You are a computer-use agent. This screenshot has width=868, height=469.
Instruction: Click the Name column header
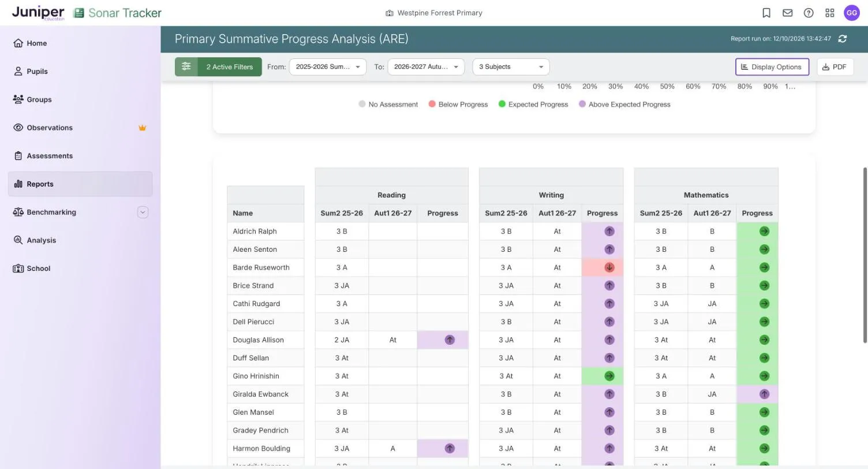(x=265, y=213)
